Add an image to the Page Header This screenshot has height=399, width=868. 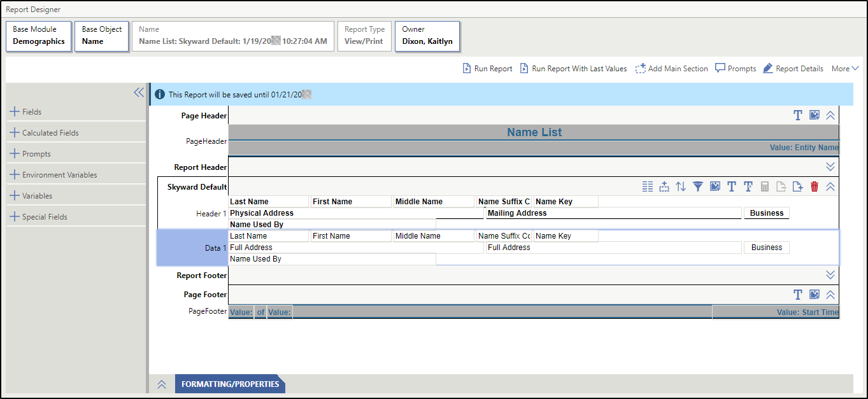point(815,115)
